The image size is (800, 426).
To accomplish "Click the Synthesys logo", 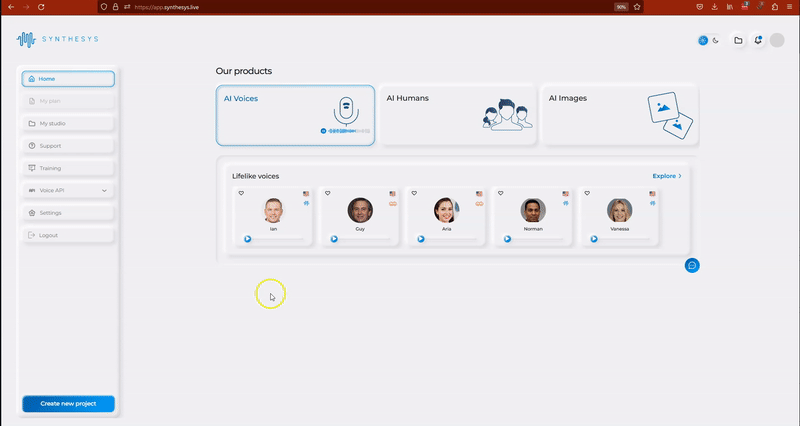I will [57, 39].
